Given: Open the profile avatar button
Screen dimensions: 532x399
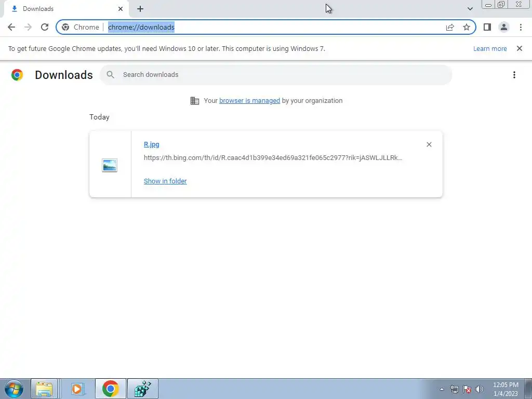Looking at the screenshot, I should tap(504, 27).
